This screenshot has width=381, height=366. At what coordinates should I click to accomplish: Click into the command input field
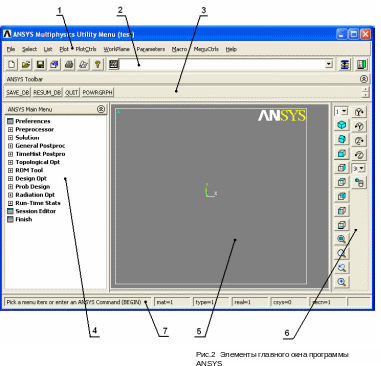[x=222, y=64]
